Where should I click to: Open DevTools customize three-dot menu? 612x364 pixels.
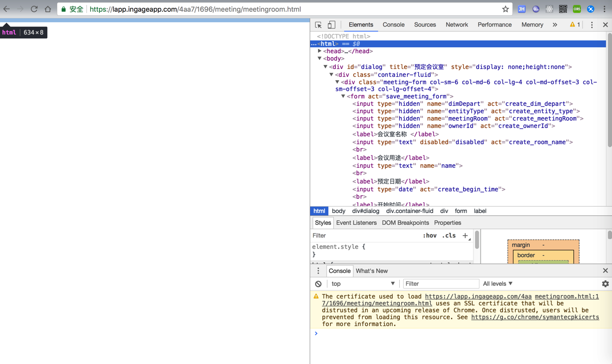592,25
